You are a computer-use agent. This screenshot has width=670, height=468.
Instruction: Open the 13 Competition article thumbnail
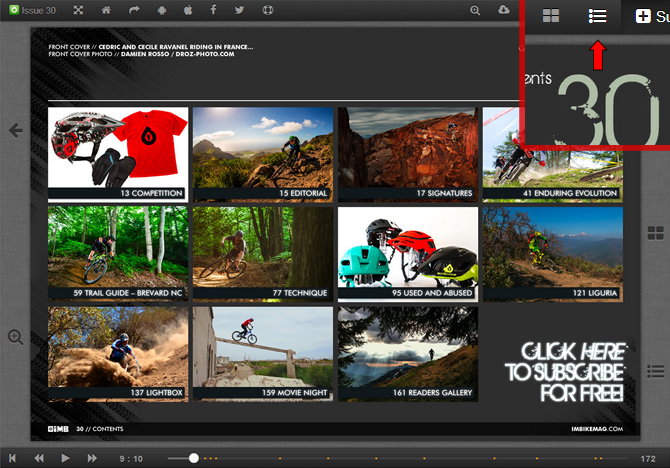[x=118, y=153]
